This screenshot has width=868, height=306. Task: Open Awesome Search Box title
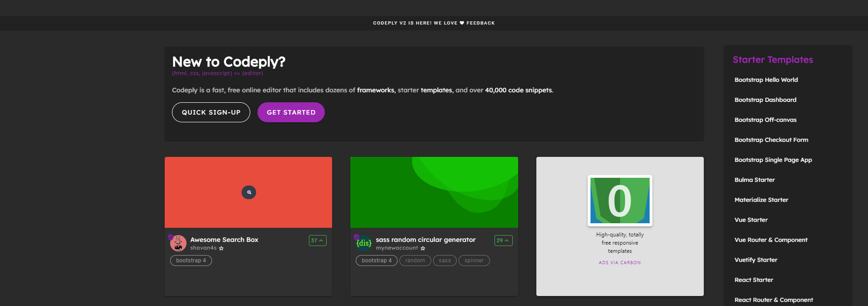[x=224, y=240]
